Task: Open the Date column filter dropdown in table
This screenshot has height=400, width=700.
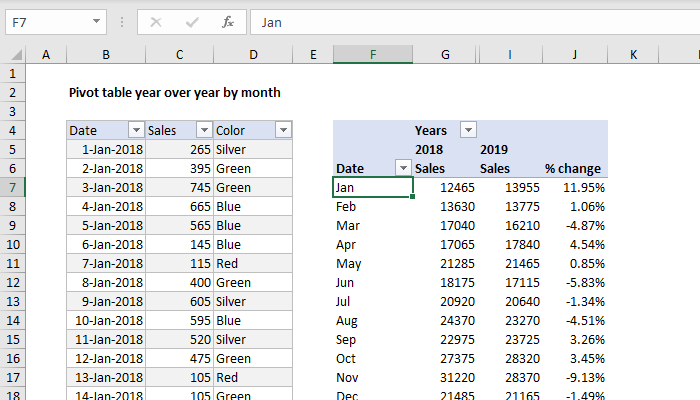Action: (x=136, y=130)
